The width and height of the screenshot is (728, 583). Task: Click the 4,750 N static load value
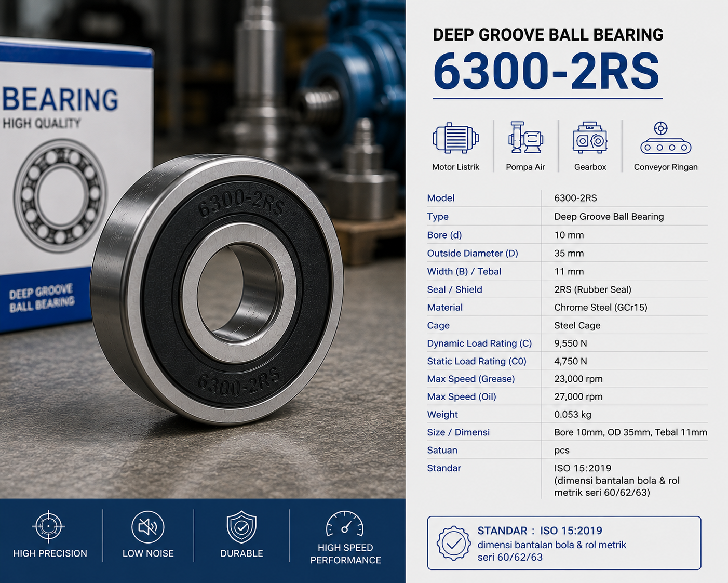pyautogui.click(x=570, y=361)
